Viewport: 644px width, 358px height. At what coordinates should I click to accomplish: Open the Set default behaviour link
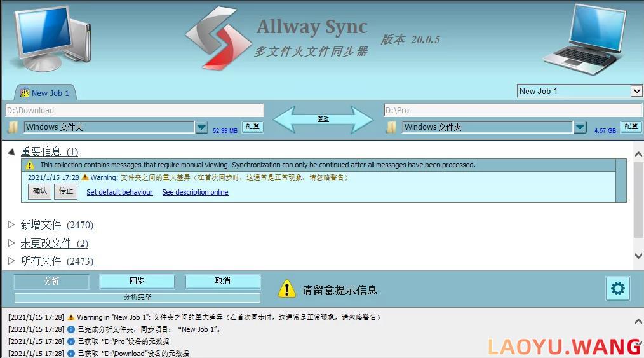coord(119,192)
